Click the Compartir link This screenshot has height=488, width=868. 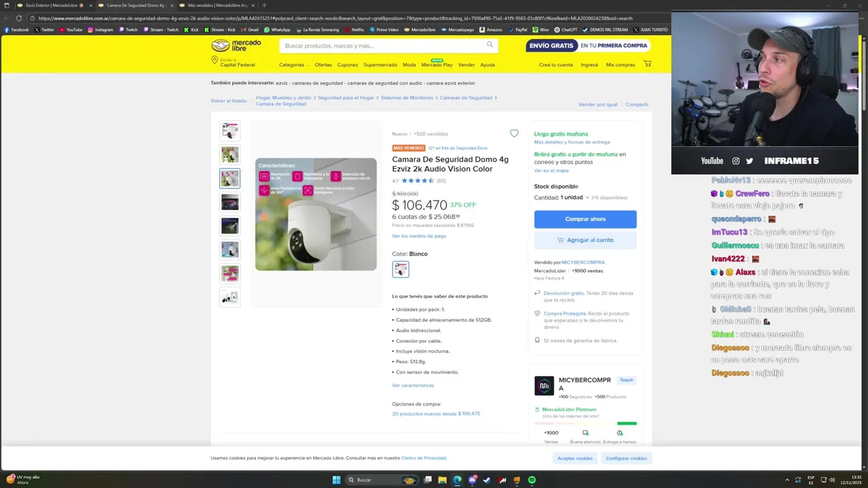(x=637, y=104)
